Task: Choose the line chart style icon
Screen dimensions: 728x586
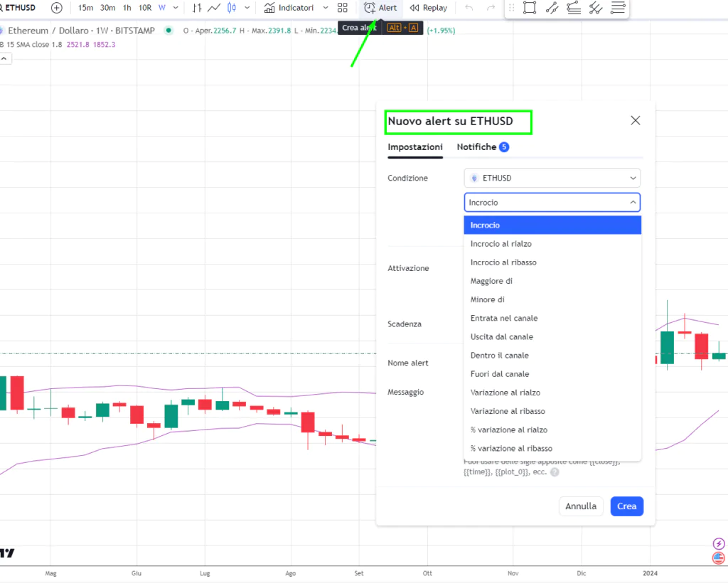Action: click(x=214, y=8)
